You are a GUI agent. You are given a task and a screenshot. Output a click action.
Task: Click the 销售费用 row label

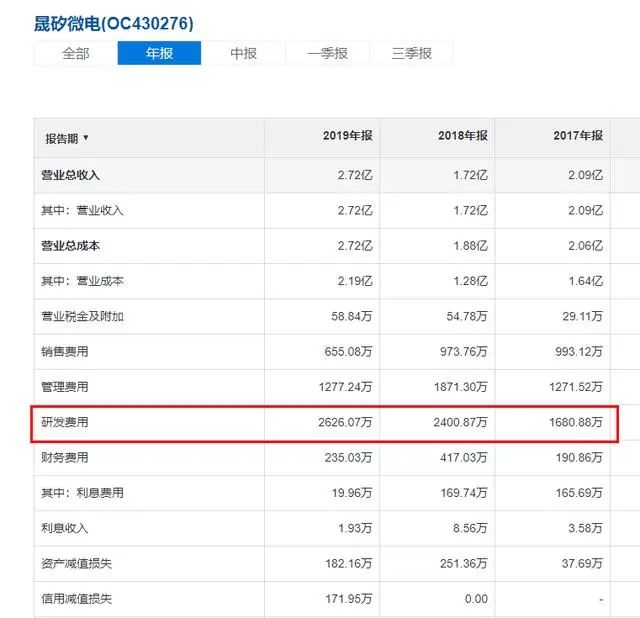(x=64, y=351)
